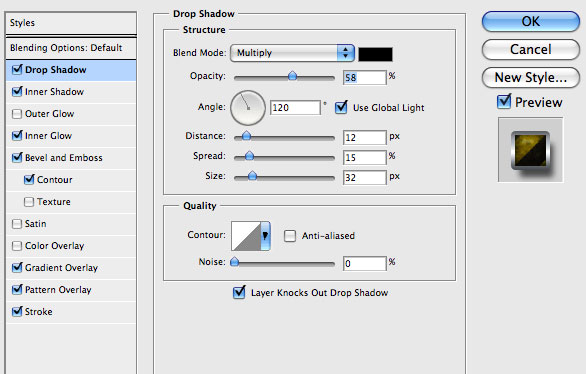Click the New Style... button
The image size is (586, 374).
(531, 77)
